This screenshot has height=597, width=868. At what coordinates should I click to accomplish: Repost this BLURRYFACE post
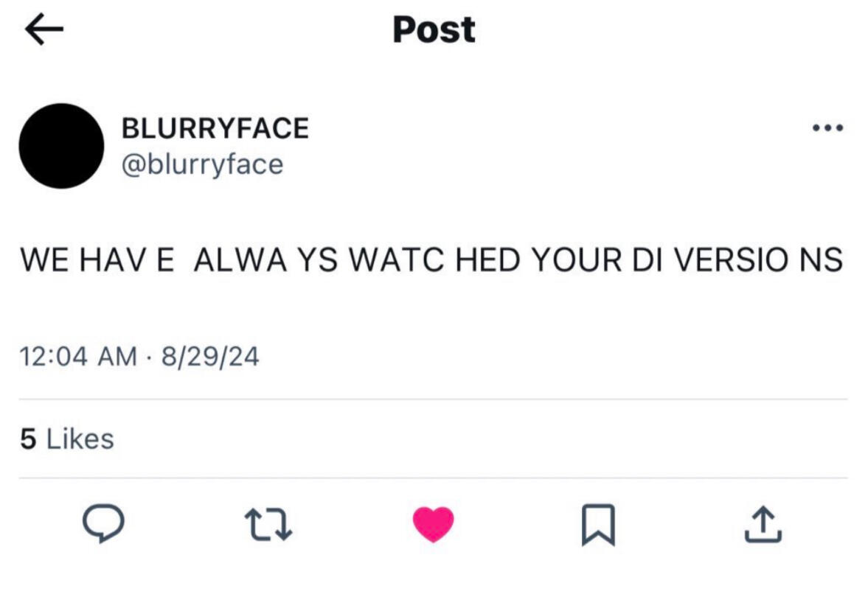(268, 524)
